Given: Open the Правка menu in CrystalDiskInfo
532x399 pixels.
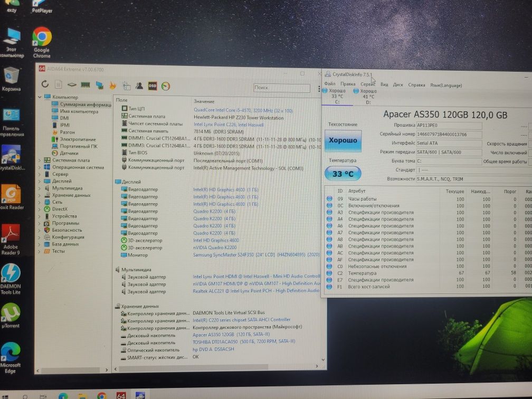Looking at the screenshot, I should coord(348,84).
